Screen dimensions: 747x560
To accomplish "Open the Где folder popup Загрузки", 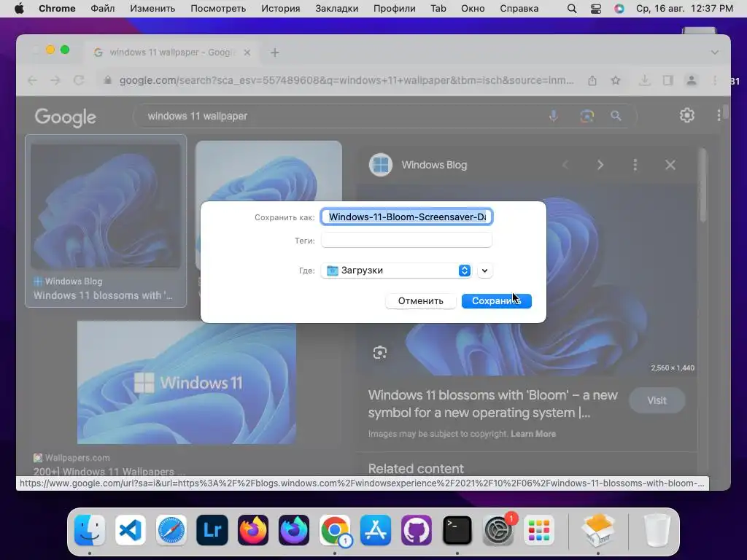I will [x=396, y=271].
